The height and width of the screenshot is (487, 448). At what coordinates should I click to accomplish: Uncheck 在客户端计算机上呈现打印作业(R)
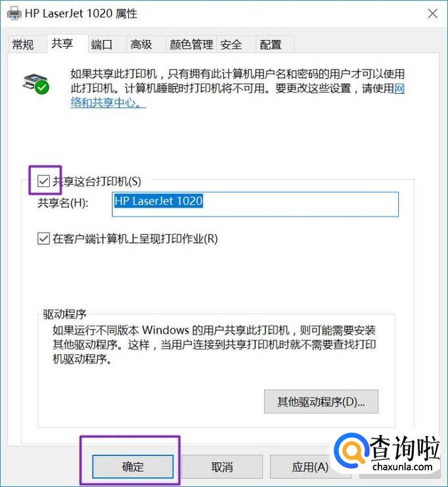pos(43,239)
